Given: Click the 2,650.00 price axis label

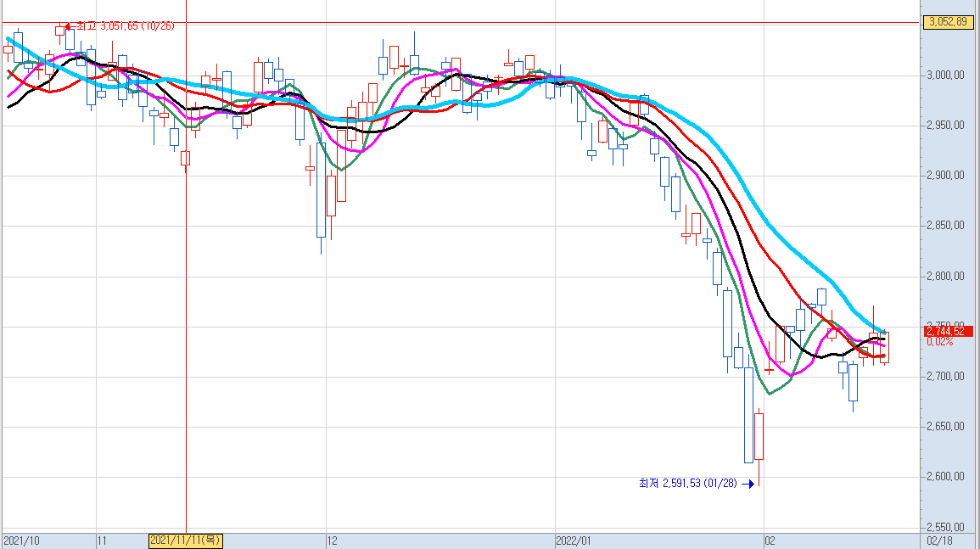Looking at the screenshot, I should click(x=946, y=427).
